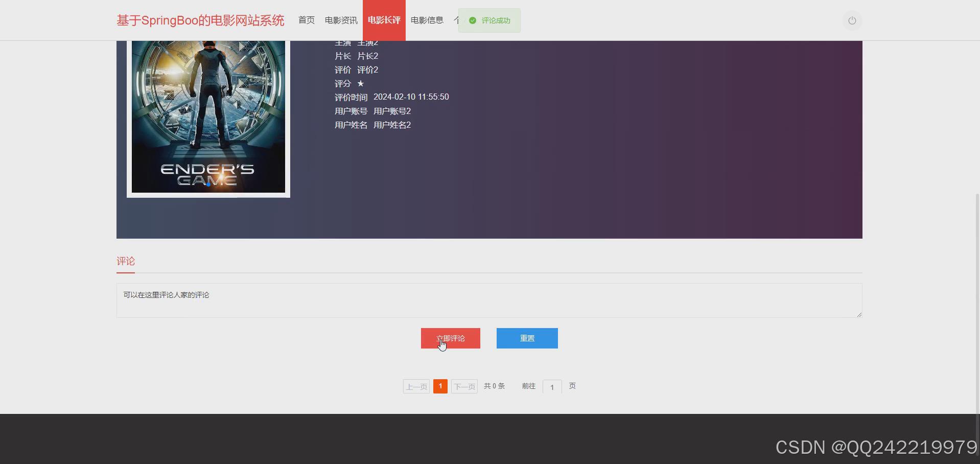The width and height of the screenshot is (980, 464).
Task: Click the site title 基于SpringBoo的电影网站系统
Action: (x=200, y=20)
